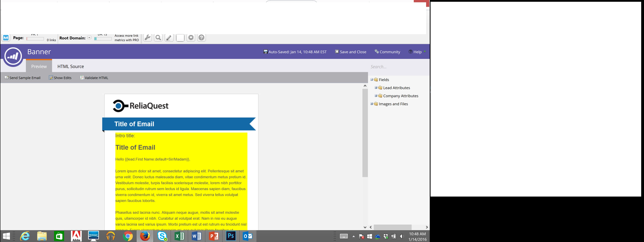Image resolution: width=644 pixels, height=242 pixels.
Task: Open Excel from the taskbar
Action: tap(179, 236)
